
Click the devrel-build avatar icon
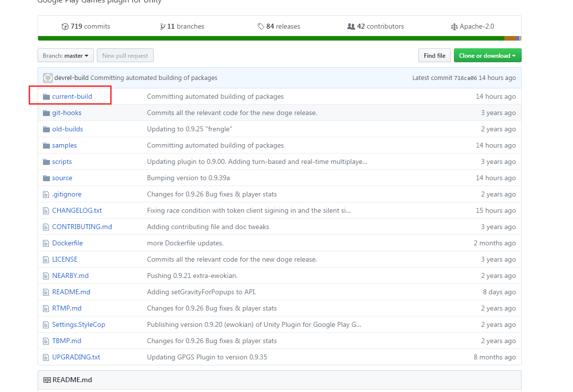pos(48,78)
